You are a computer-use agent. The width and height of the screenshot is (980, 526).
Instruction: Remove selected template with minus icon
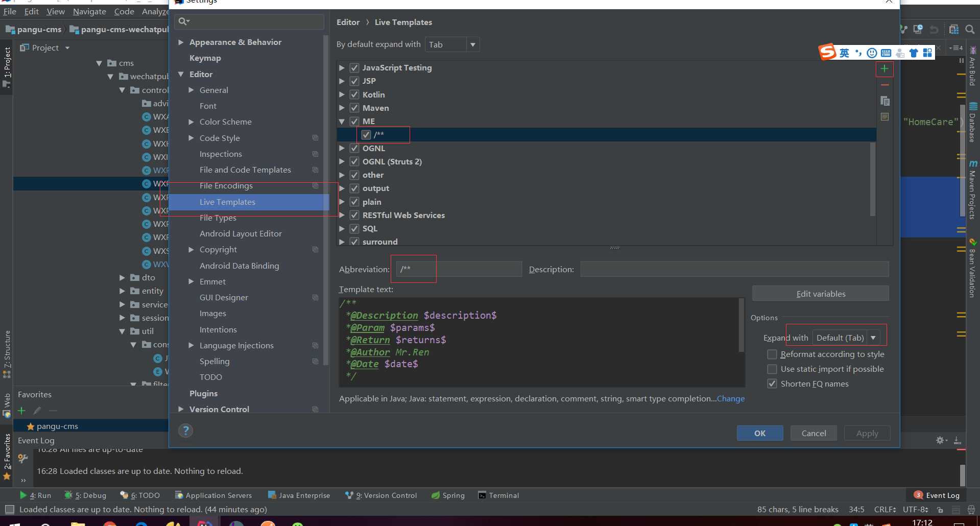pos(885,85)
